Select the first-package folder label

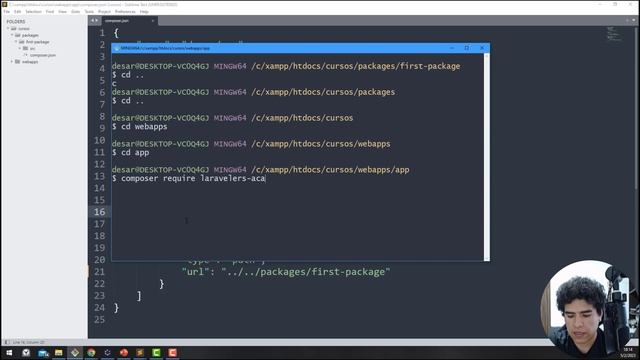pos(38,42)
